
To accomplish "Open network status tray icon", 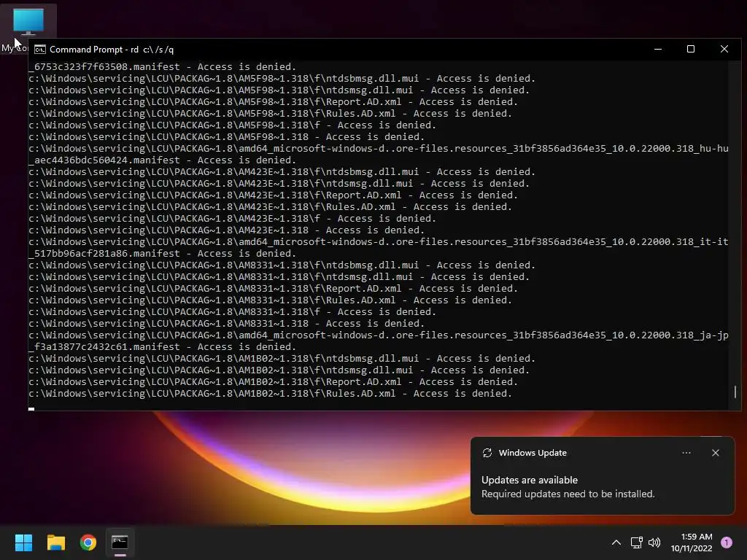I will pos(636,542).
